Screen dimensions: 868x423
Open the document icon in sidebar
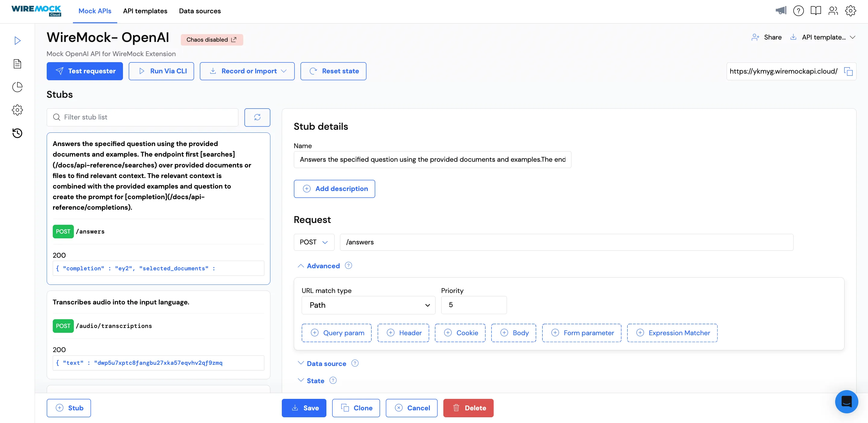[x=17, y=64]
